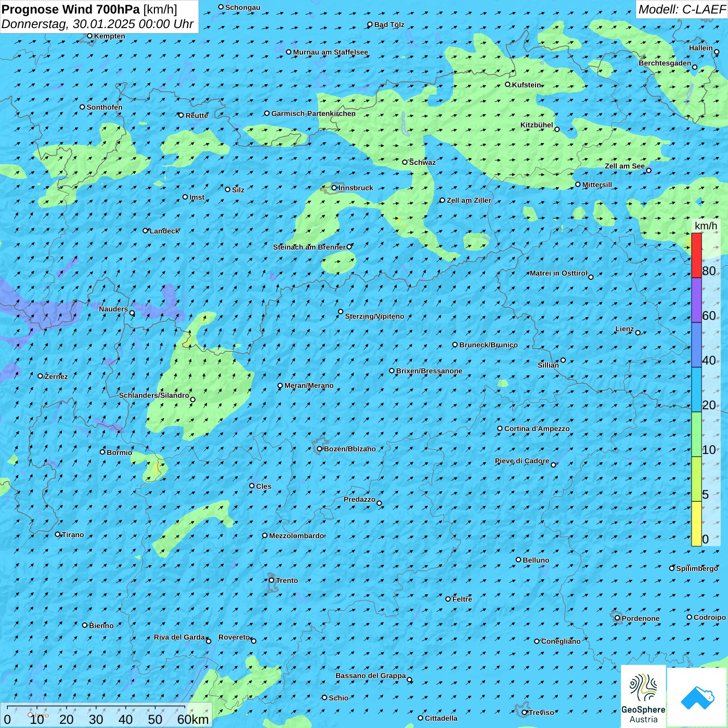Select the Spilimbergo city label
728x728 pixels.
tap(697, 568)
